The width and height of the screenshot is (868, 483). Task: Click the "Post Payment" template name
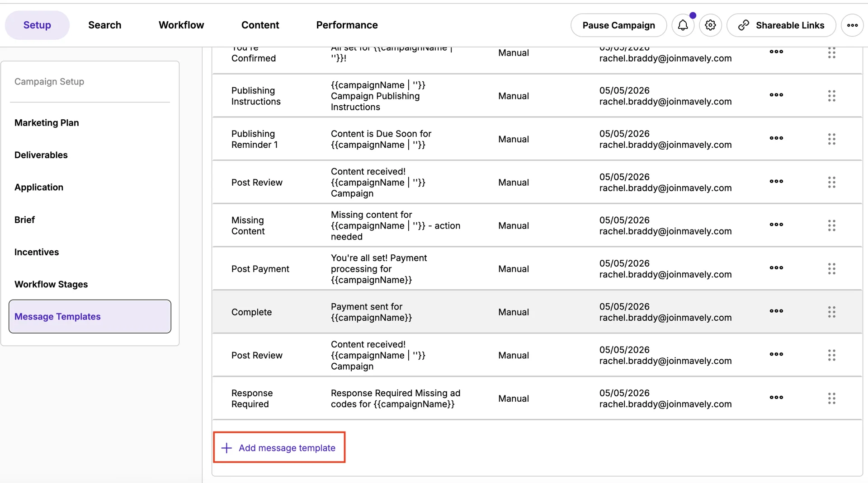[x=260, y=269]
